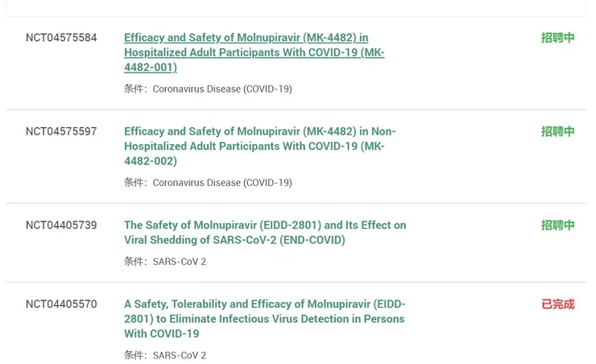The width and height of the screenshot is (596, 364).
Task: Click the red 已完成 status label
Action: (x=557, y=304)
